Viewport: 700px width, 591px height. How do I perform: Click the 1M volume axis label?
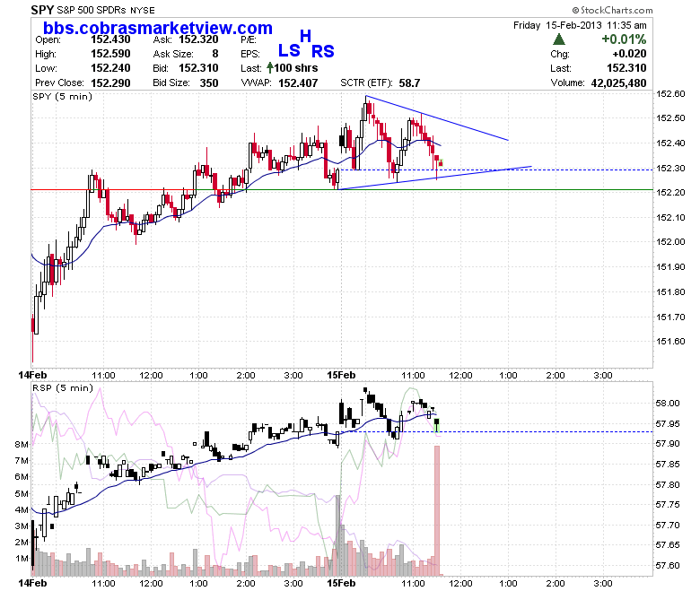click(x=22, y=559)
